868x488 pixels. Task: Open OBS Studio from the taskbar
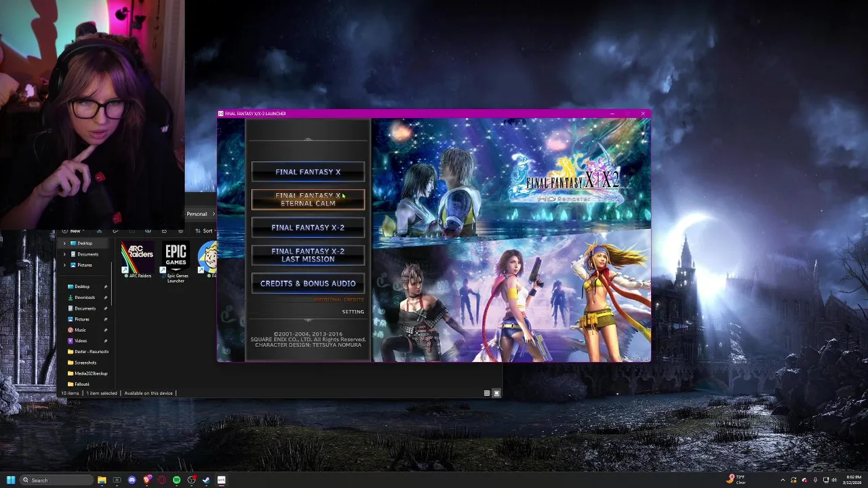[191, 480]
